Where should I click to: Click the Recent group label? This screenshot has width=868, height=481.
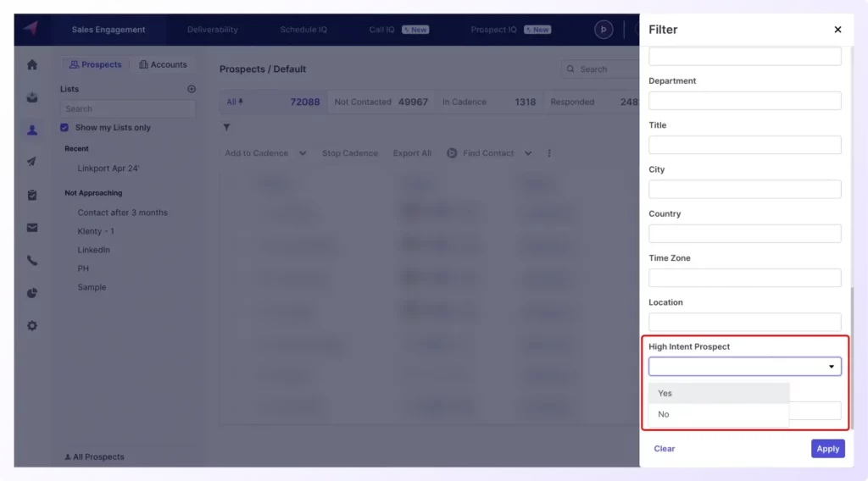[x=76, y=149]
